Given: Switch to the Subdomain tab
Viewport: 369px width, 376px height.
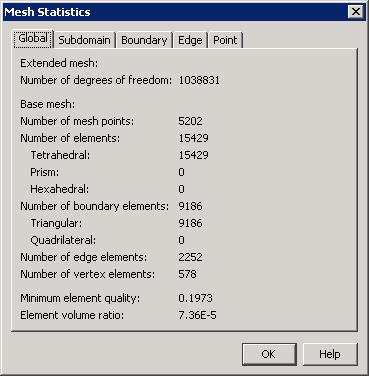Looking at the screenshot, I should (84, 40).
